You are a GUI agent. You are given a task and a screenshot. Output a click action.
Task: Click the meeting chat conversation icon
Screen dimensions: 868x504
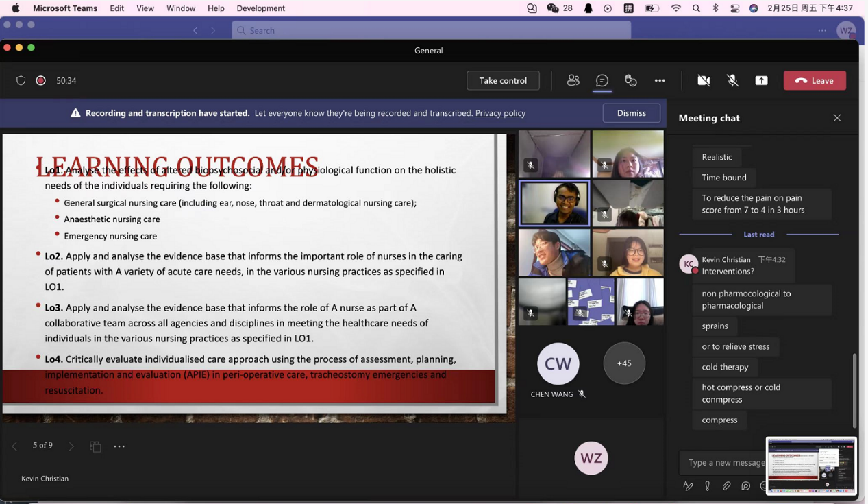click(602, 80)
